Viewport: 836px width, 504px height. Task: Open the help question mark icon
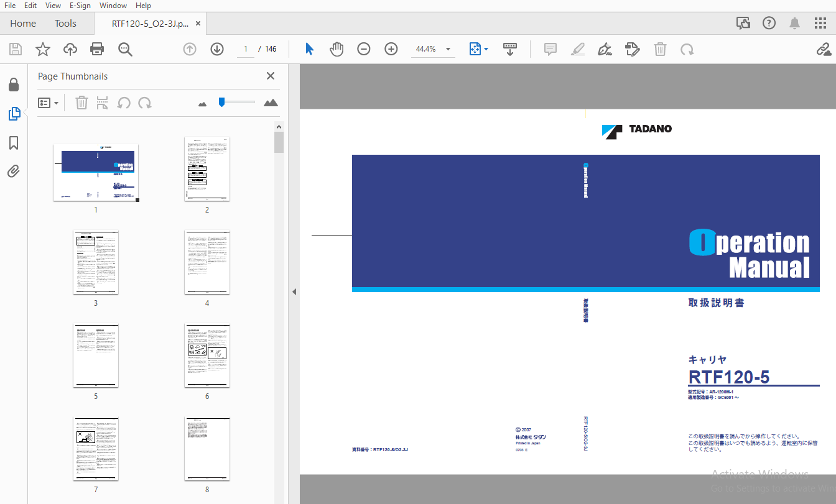769,24
